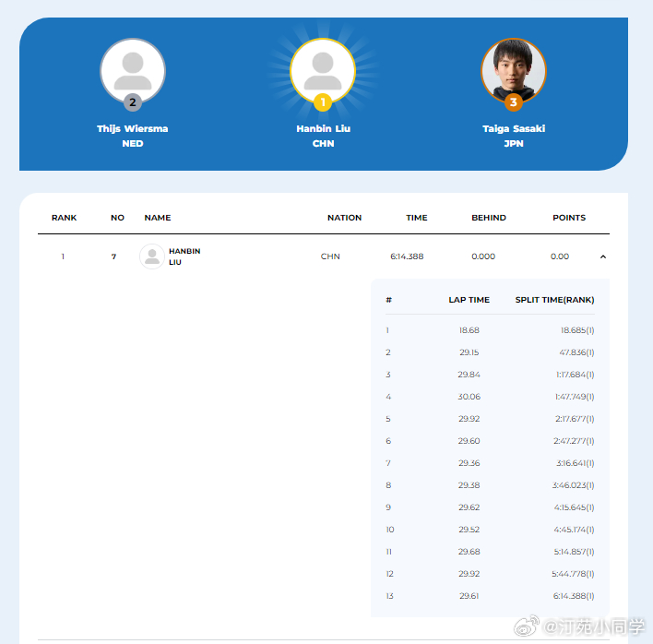Click split time 5:14.857(1)
Screen dimensions: 653x644
point(574,552)
